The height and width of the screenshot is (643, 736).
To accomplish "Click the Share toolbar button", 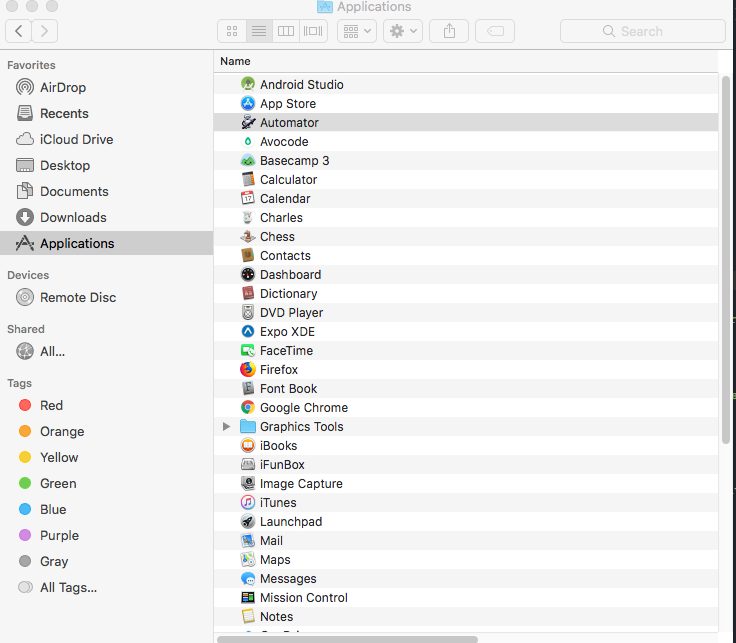I will 449,31.
